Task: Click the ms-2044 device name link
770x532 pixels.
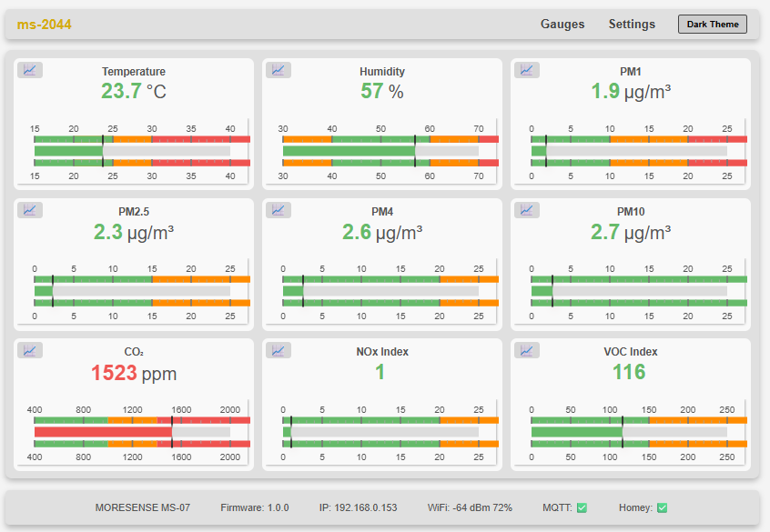Action: (44, 25)
